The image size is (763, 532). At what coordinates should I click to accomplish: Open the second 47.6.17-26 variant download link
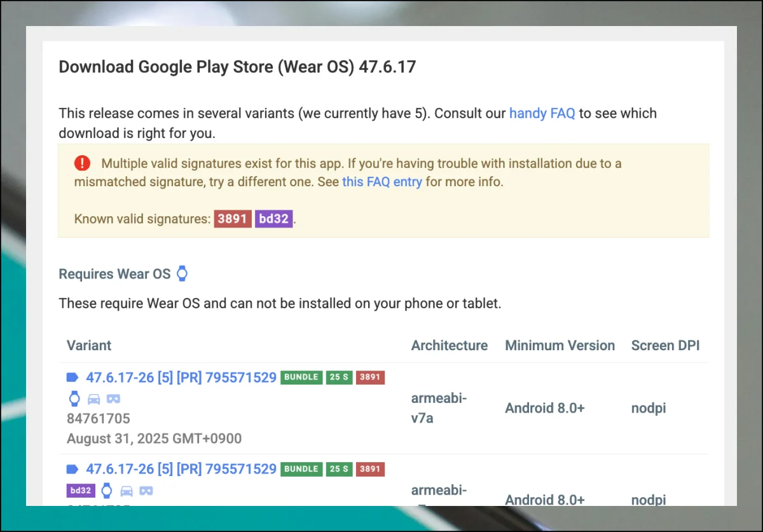(181, 469)
